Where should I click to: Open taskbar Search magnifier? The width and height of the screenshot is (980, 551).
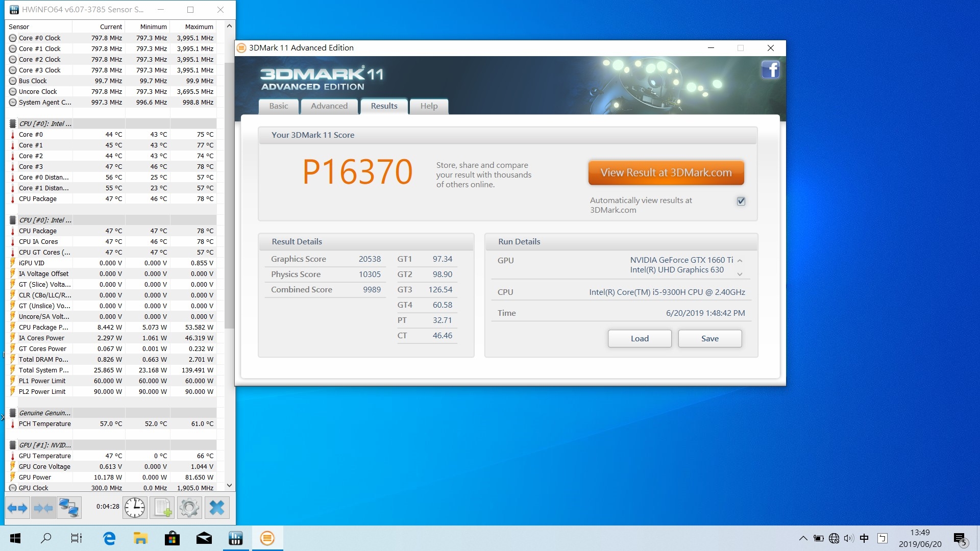coord(46,538)
